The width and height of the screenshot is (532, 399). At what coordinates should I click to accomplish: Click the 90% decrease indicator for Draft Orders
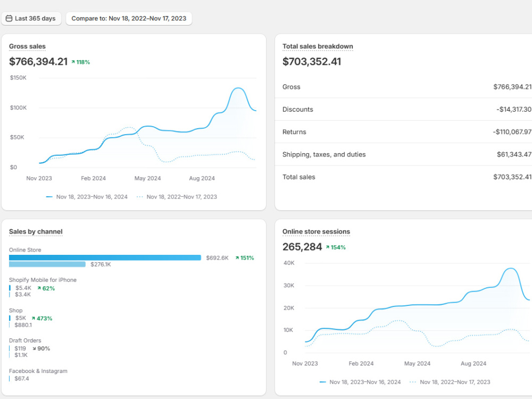click(x=41, y=348)
